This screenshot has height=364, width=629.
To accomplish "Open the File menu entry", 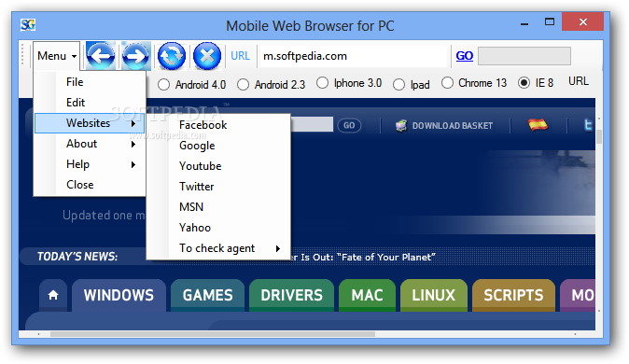I will coord(90,82).
